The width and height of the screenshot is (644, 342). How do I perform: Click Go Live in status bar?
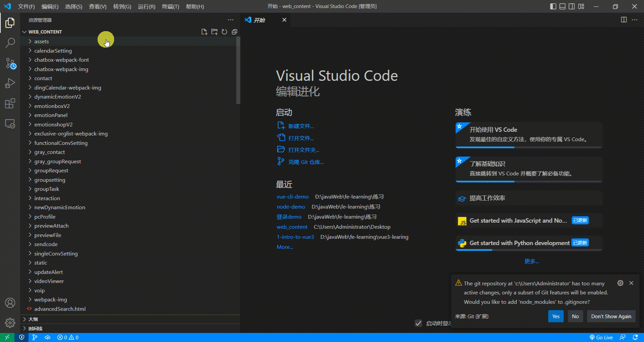tap(601, 337)
